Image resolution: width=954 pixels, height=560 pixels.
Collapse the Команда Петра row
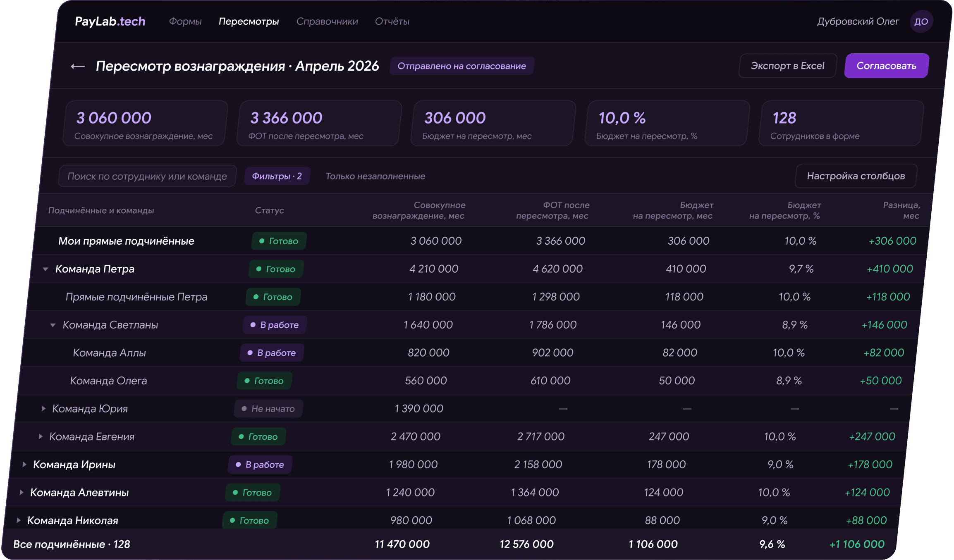coord(45,269)
